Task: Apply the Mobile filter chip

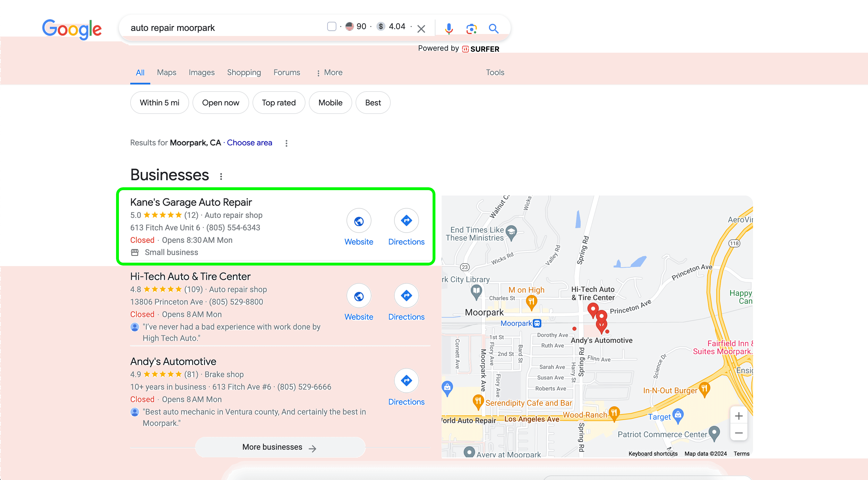Action: click(x=330, y=103)
